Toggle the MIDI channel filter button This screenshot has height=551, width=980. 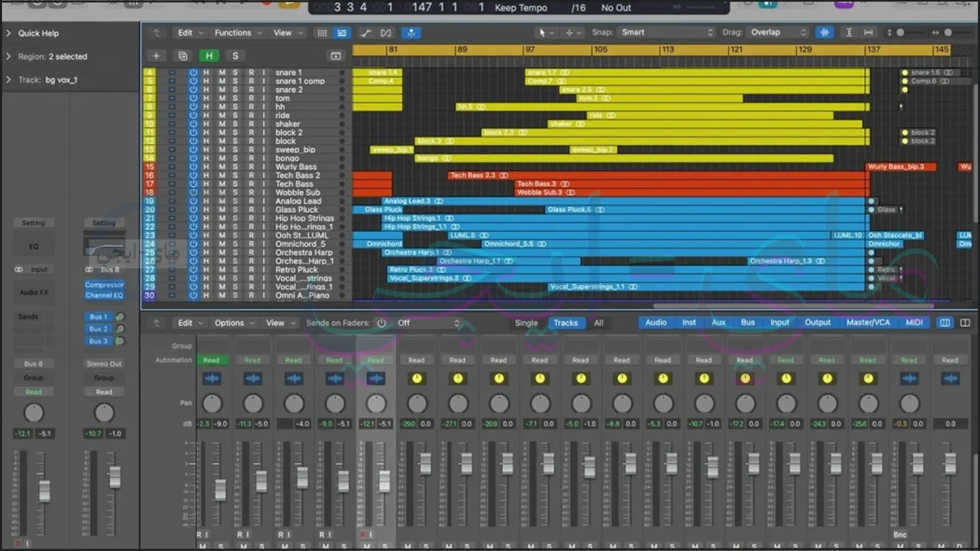pos(914,322)
